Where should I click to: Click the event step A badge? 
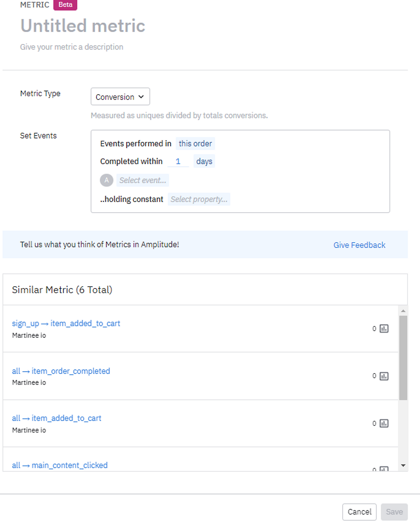[x=107, y=180]
